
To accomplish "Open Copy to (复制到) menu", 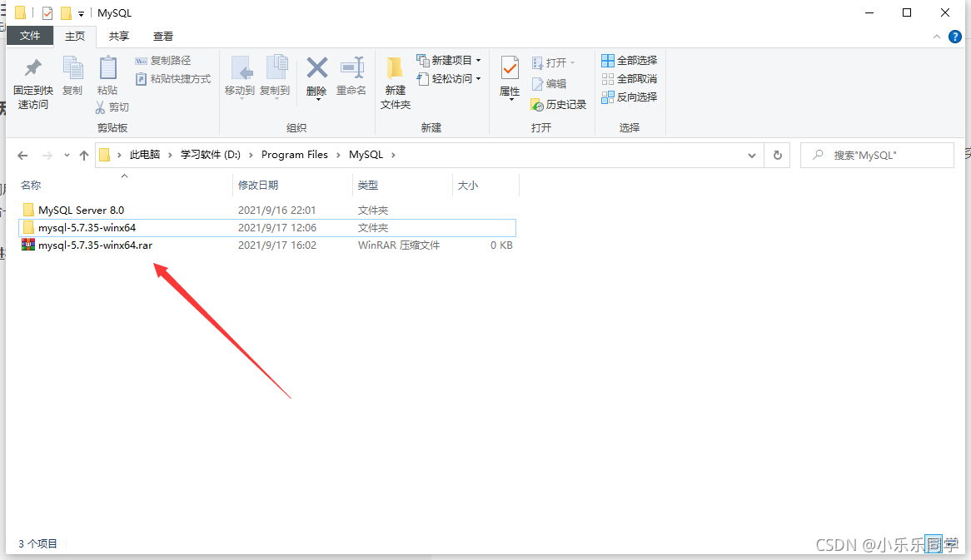I will coord(275,77).
